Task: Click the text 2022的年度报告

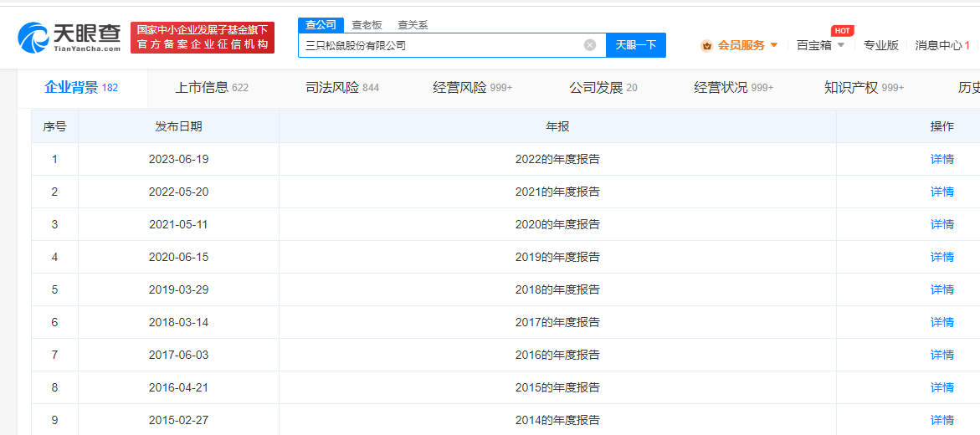Action: 557,159
